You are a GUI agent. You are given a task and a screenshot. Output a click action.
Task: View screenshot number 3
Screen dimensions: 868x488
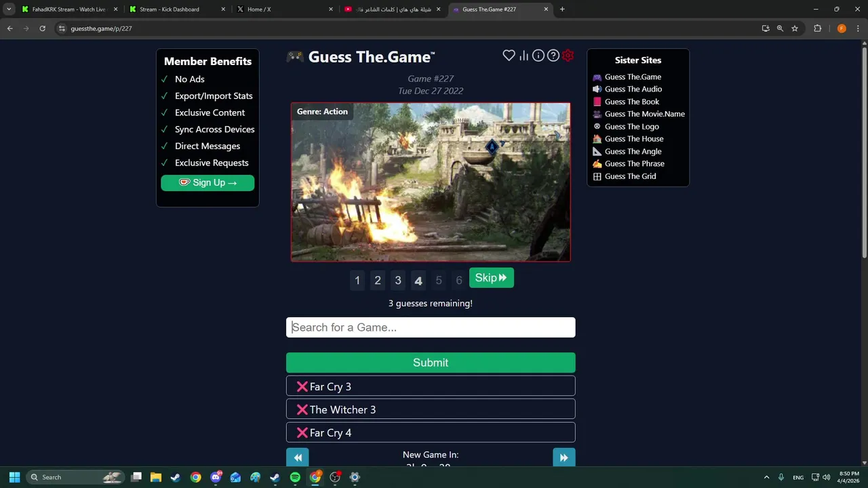398,280
